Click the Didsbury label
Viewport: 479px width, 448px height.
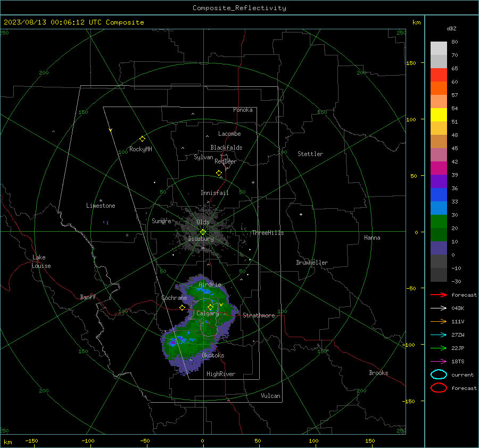201,239
